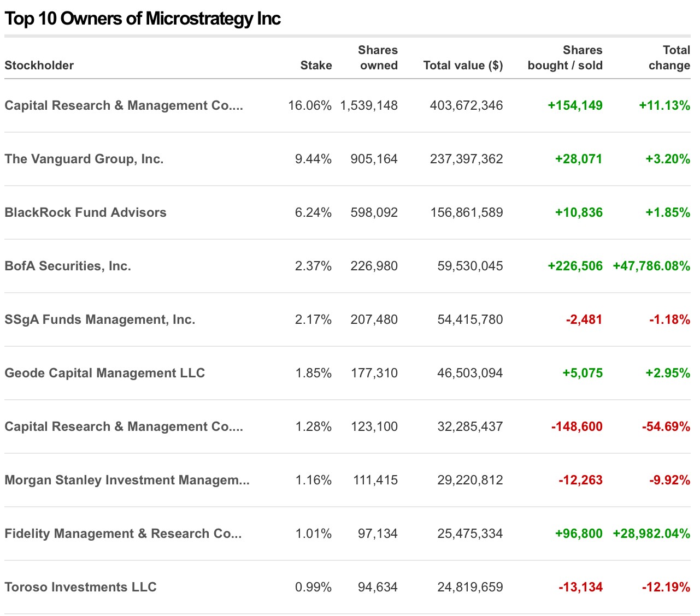Open The Vanguard Group, Inc. stockholder link
Viewport: 700px width, 616px height.
84,159
